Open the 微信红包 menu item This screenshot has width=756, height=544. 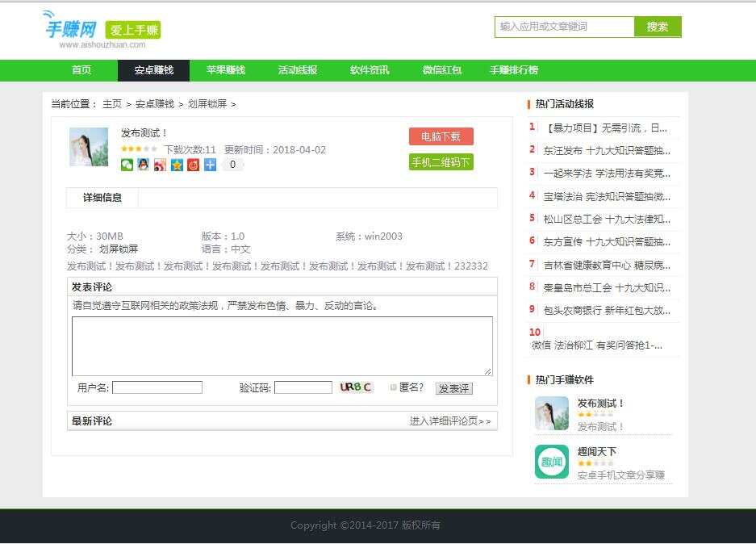click(441, 70)
